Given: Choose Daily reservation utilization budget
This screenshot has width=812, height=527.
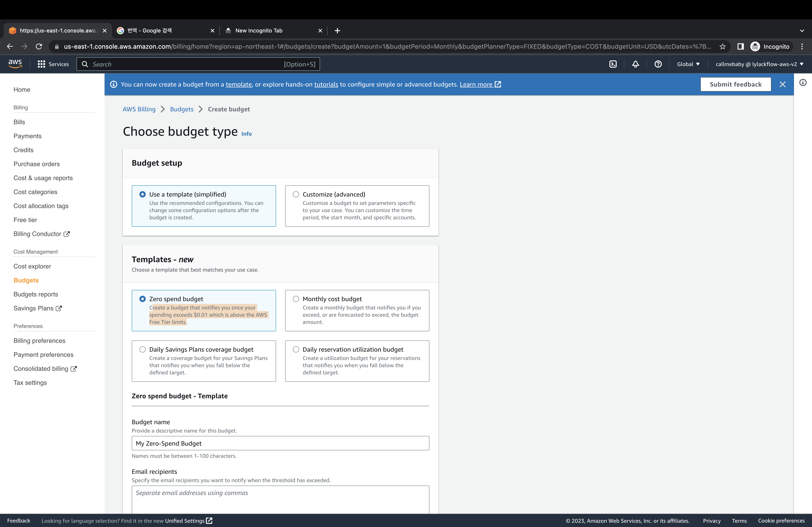Looking at the screenshot, I should [357, 361].
